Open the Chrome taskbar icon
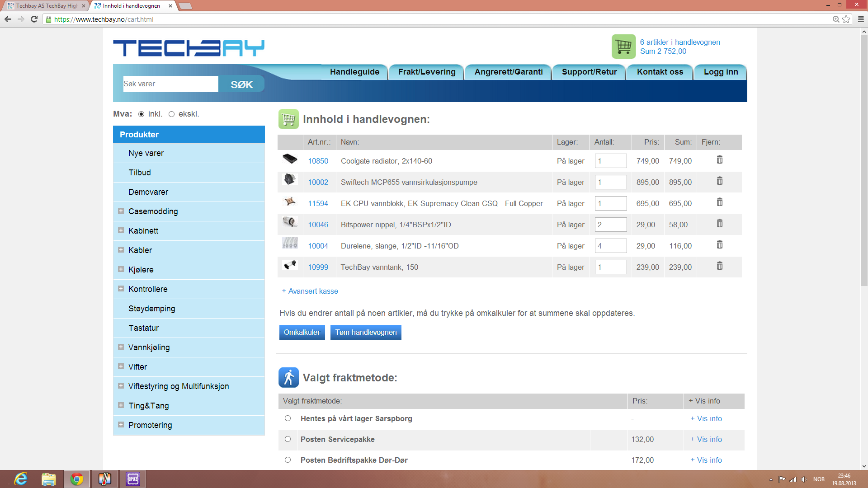 77,479
